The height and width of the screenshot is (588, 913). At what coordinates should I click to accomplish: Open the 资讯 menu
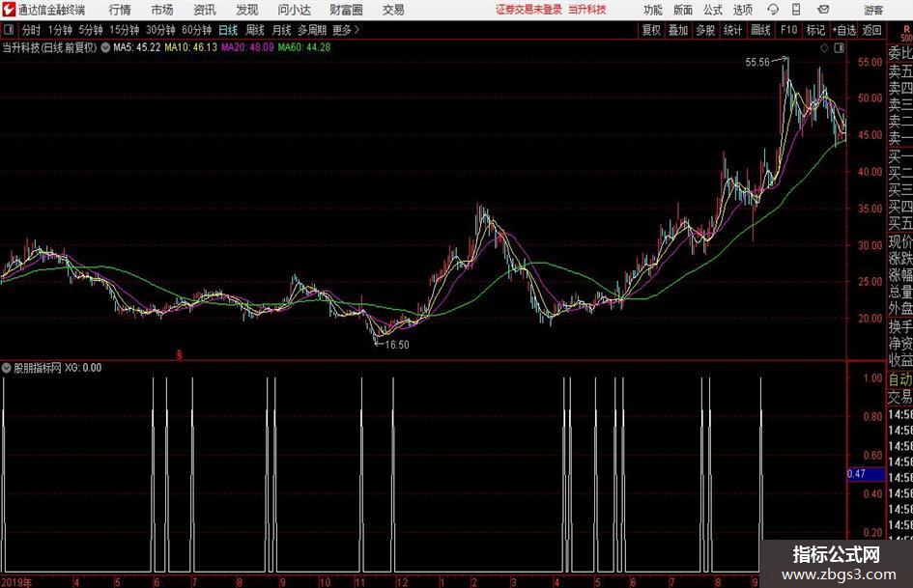205,10
